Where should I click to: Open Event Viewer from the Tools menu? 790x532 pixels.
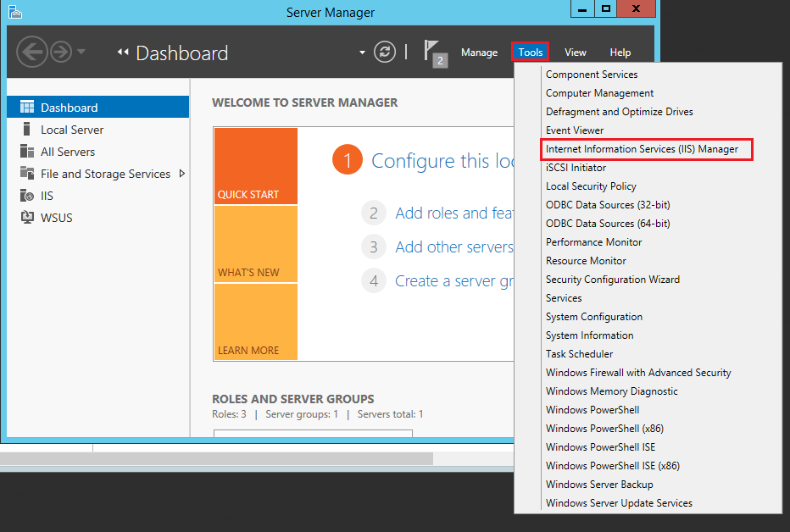[575, 130]
